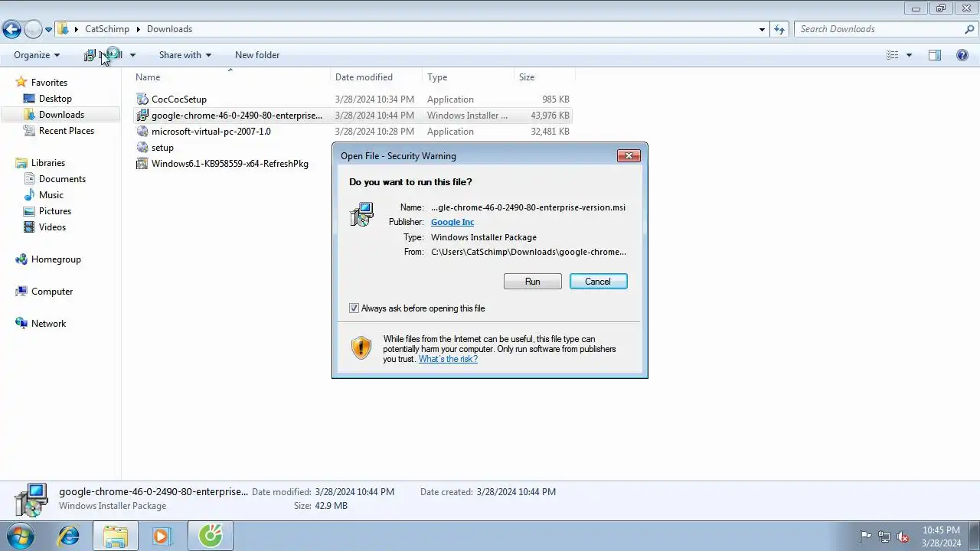Select the google-chrome enterprise msi file icon
Viewport: 980px width, 551px height.
coord(142,116)
